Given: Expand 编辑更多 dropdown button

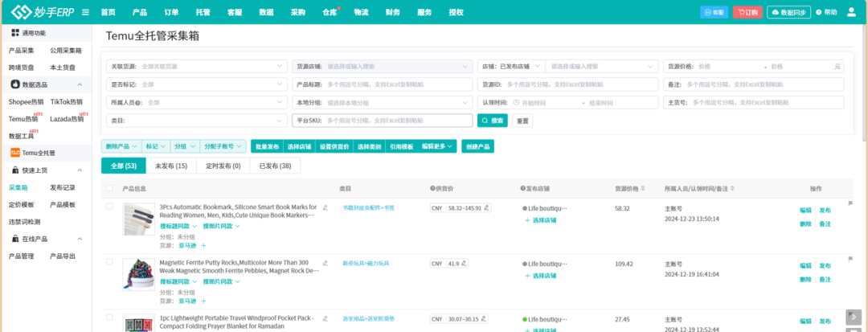Looking at the screenshot, I should (x=436, y=146).
